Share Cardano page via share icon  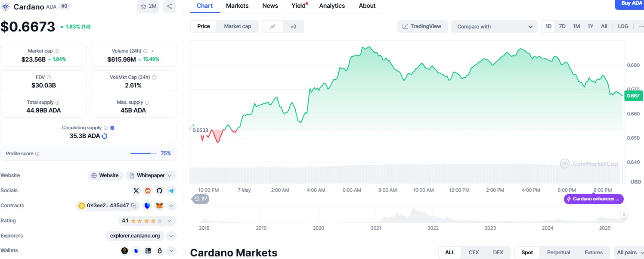pyautogui.click(x=169, y=6)
